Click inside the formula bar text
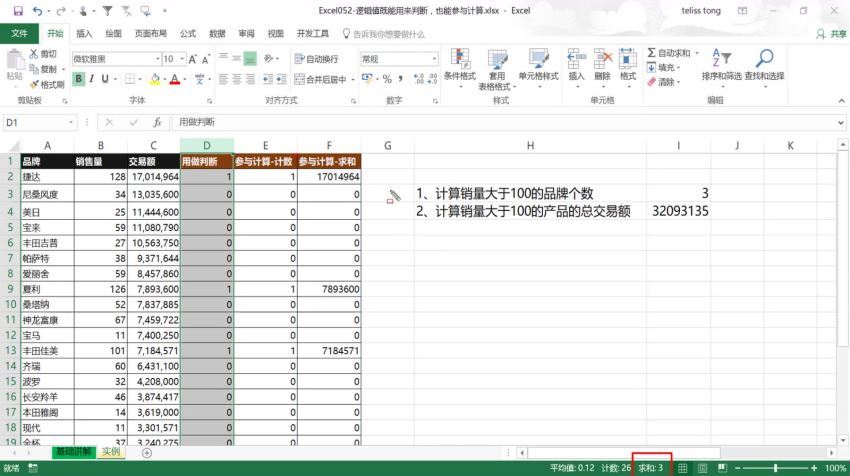Screen dimensions: 850x476 click(x=197, y=123)
